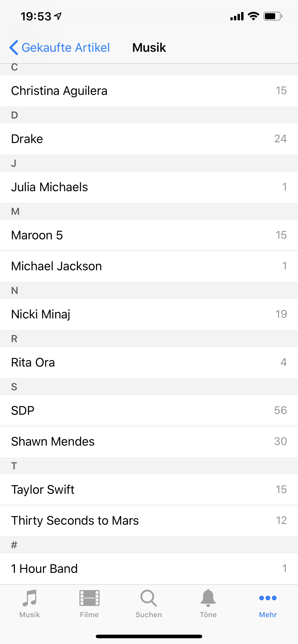Image resolution: width=298 pixels, height=644 pixels.
Task: Select Drake from the artist list
Action: point(149,139)
